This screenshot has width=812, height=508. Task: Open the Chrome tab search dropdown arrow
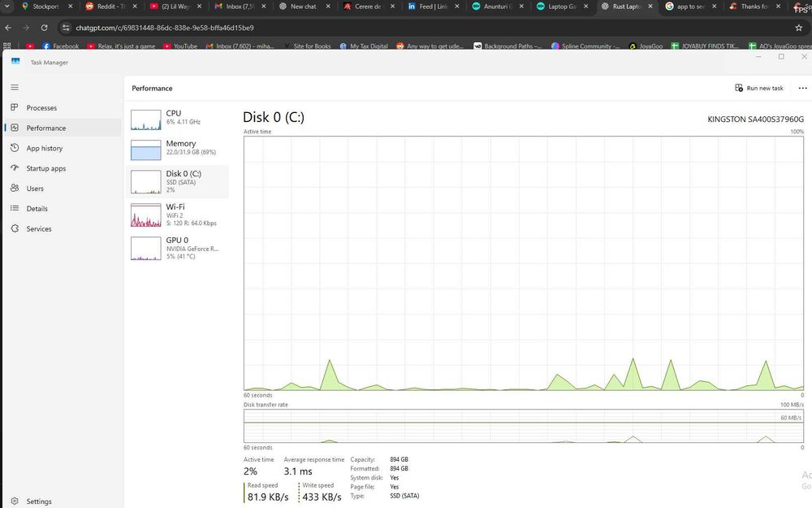click(7, 7)
